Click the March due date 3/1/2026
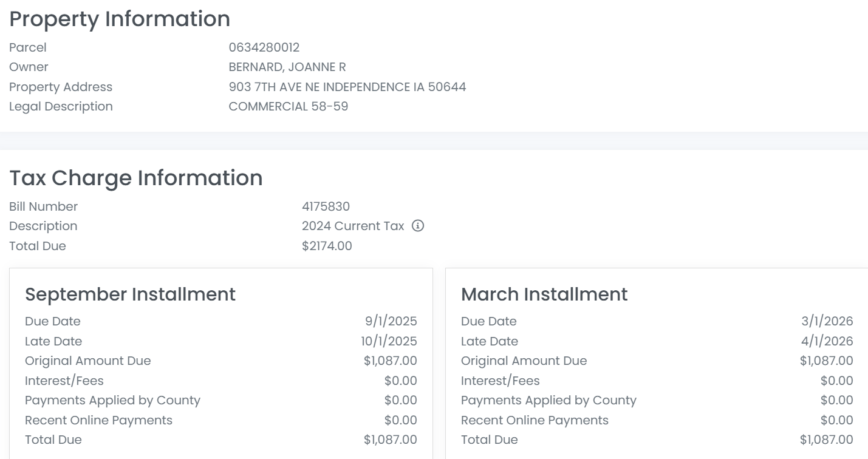Image resolution: width=868 pixels, height=459 pixels. tap(827, 321)
